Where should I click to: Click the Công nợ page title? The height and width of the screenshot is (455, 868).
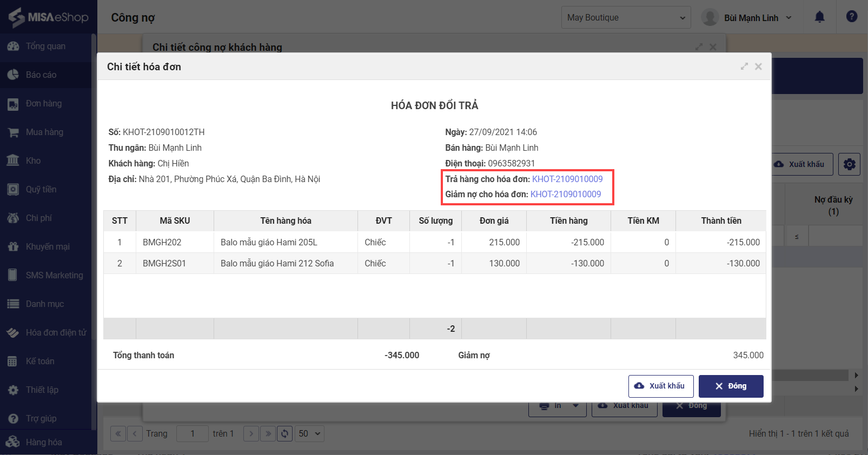[133, 17]
